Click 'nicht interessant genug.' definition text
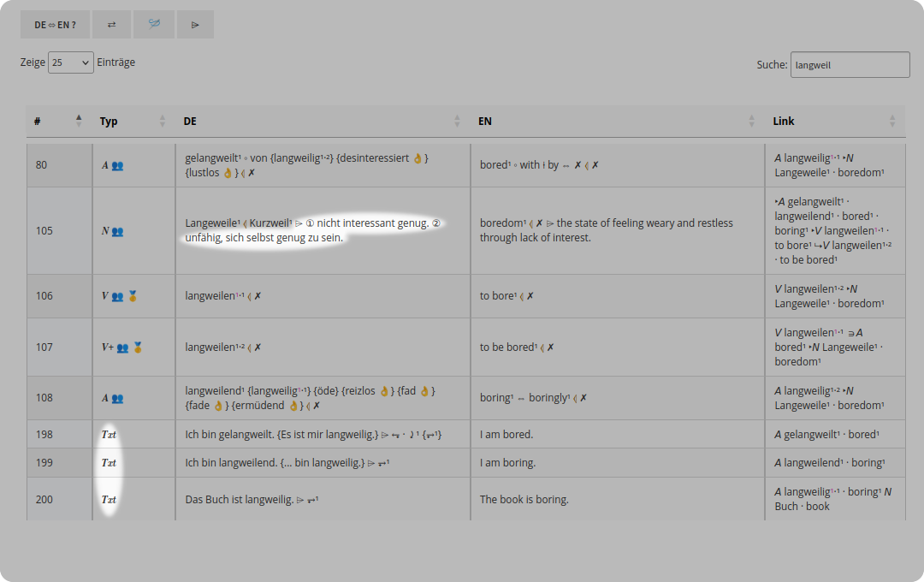924x582 pixels. 372,223
